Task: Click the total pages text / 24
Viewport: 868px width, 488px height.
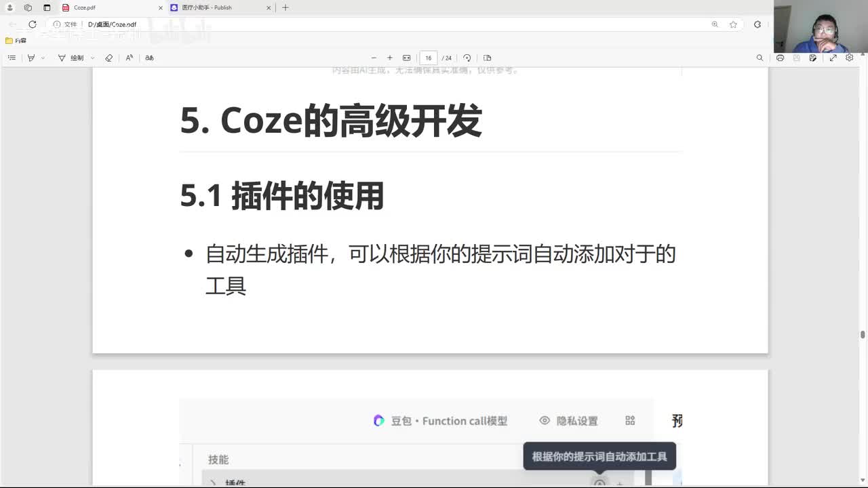Action: tap(447, 58)
